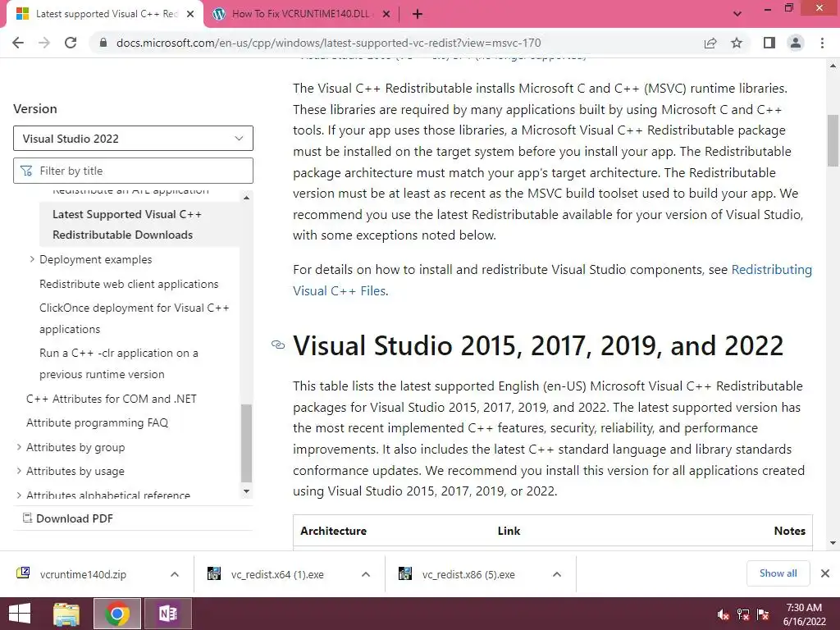The image size is (840, 630).
Task: Select the Latest supported Visual C++ tab
Action: 106,15
